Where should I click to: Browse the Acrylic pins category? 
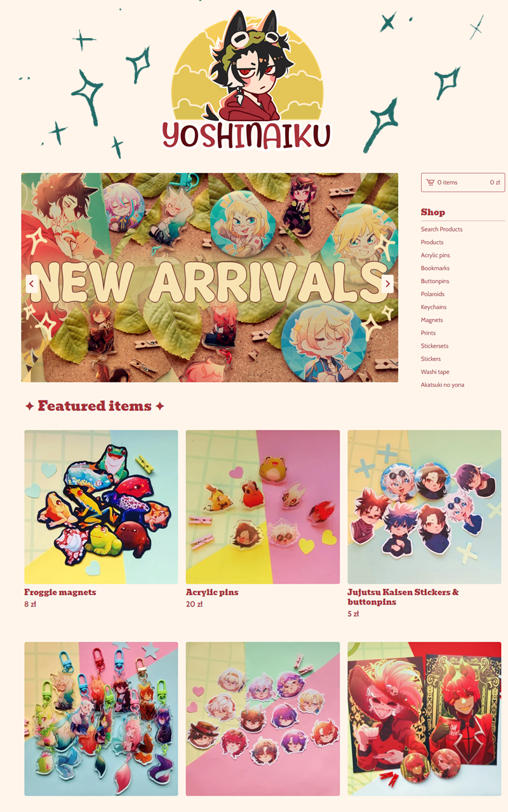(435, 256)
